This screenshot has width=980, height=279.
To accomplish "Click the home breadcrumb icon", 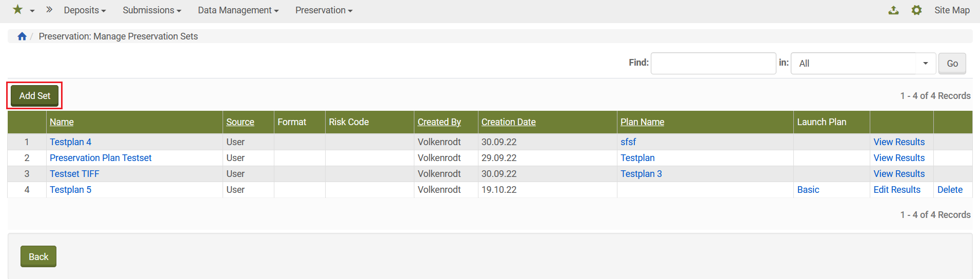I will point(22,36).
